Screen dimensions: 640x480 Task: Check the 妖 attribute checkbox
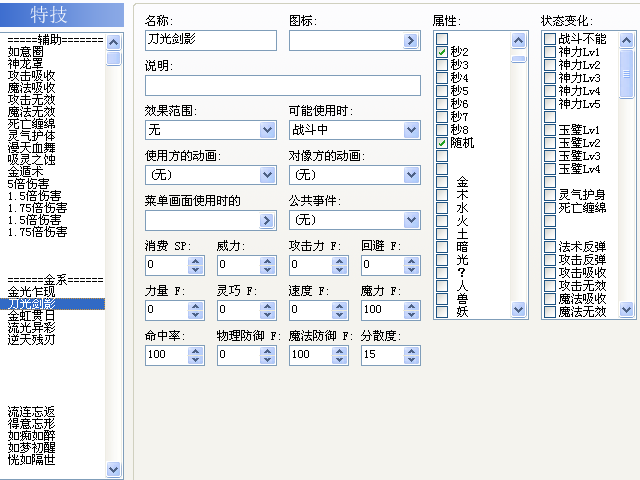pos(442,312)
